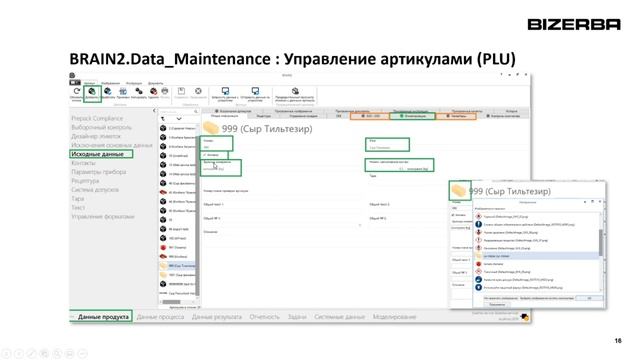Switch to Моделирование bottom section
The height and width of the screenshot is (360, 640).
coord(394,317)
